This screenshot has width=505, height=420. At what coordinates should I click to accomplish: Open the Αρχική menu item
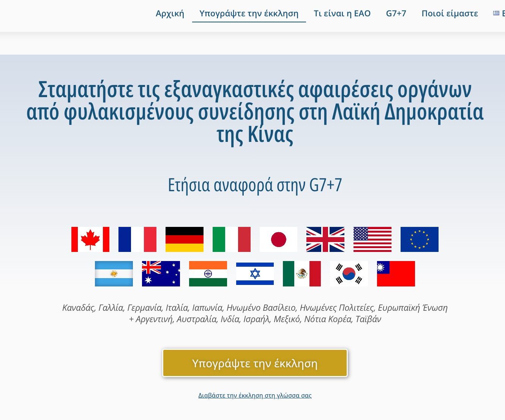(x=170, y=13)
